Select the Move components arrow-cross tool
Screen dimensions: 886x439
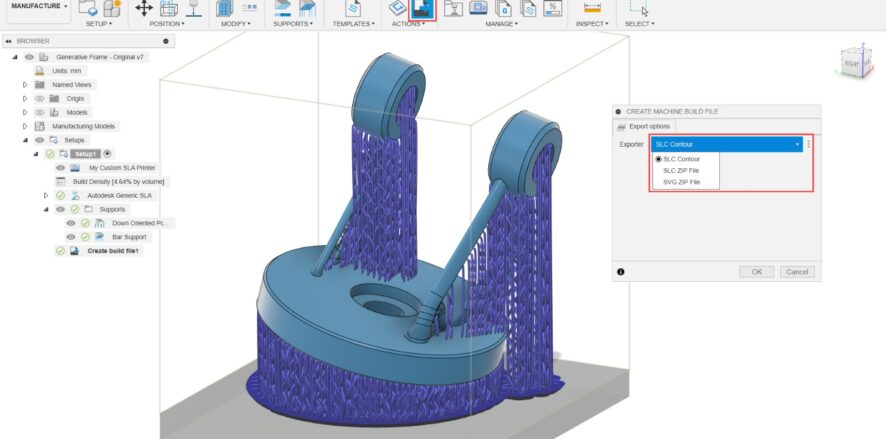(x=144, y=8)
